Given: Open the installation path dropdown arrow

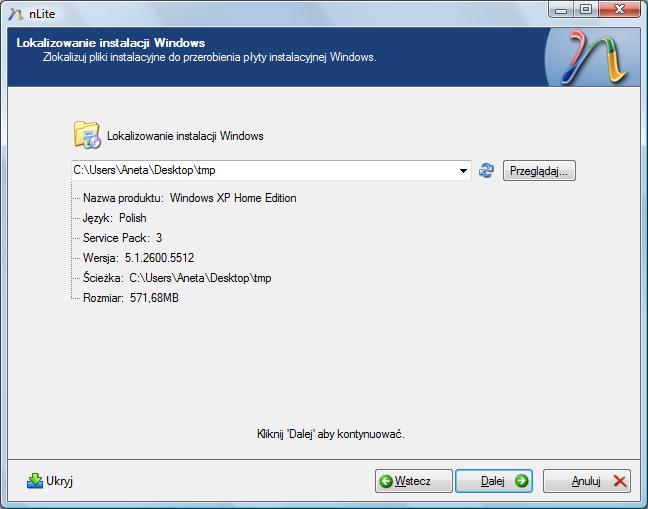Looking at the screenshot, I should click(463, 171).
